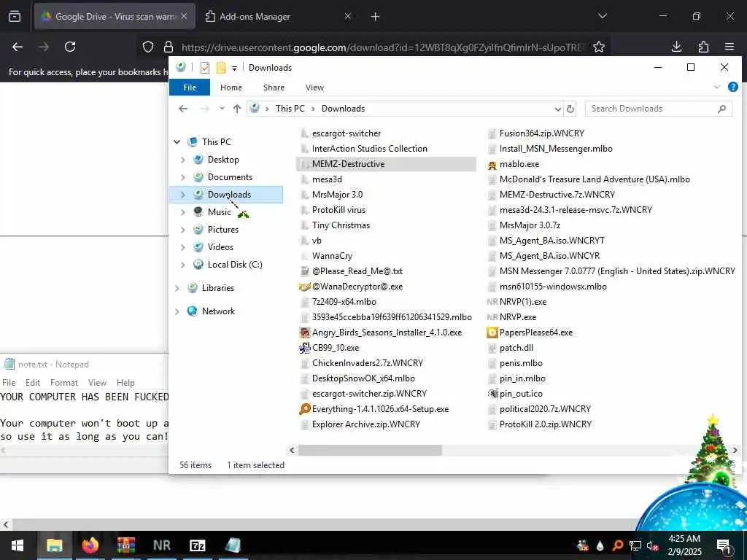Go back in Explorer navigation
This screenshot has height=560, width=747.
(x=183, y=109)
